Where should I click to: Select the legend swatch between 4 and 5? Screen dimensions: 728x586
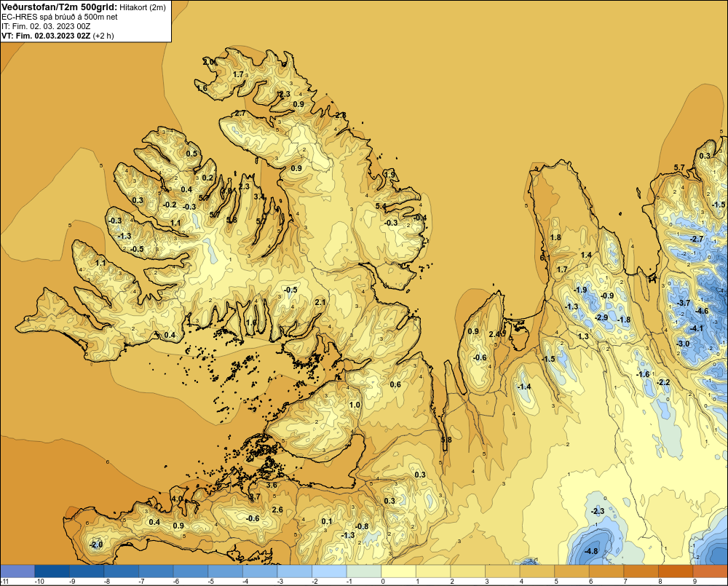[537, 571]
